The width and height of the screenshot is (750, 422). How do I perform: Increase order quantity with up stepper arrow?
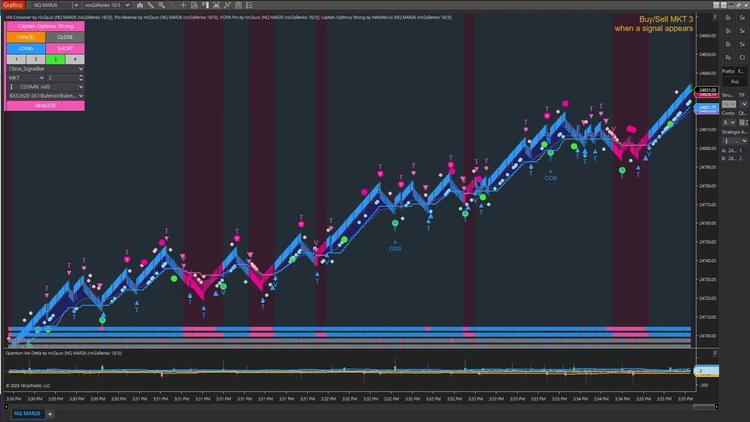pos(81,76)
